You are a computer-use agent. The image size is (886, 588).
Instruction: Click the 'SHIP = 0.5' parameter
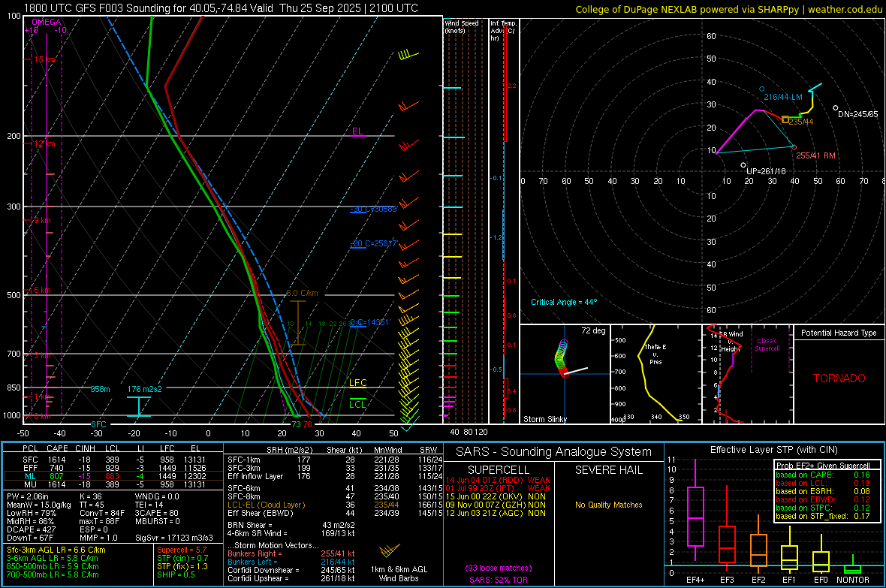[176, 574]
